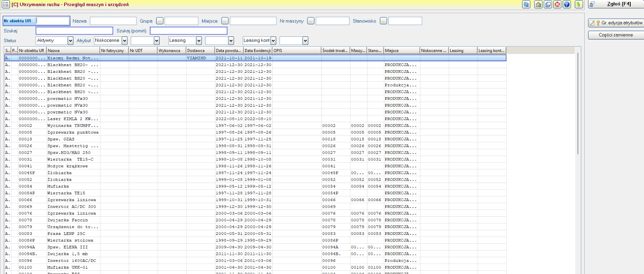This screenshot has width=644, height=274.
Task: Focus the Nr obiektu UR input field
Action: (53, 21)
